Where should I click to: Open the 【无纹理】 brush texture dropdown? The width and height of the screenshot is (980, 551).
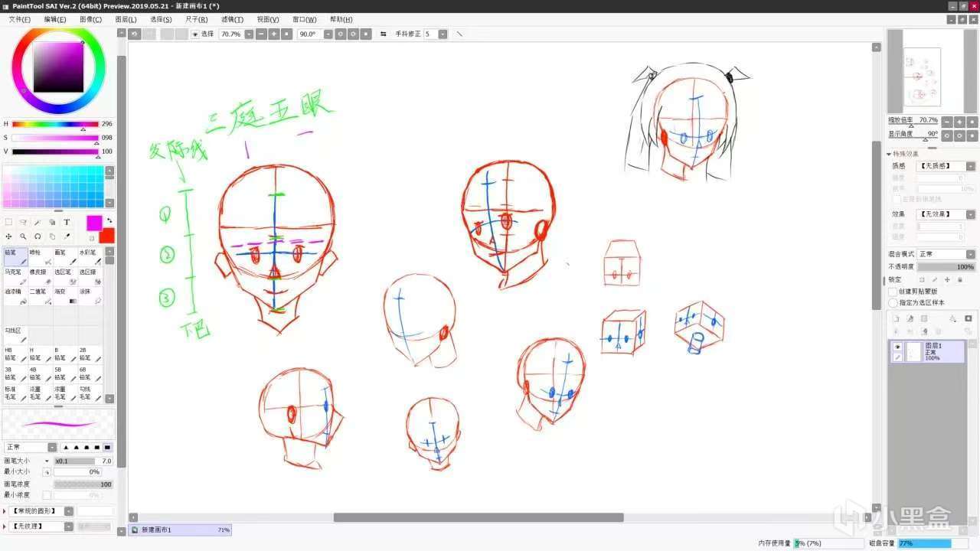point(69,527)
